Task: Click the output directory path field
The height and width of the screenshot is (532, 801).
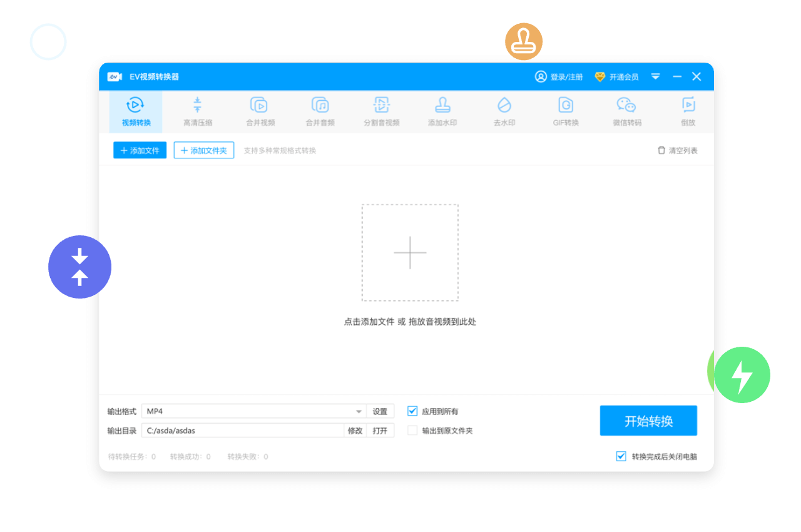Action: pos(243,431)
